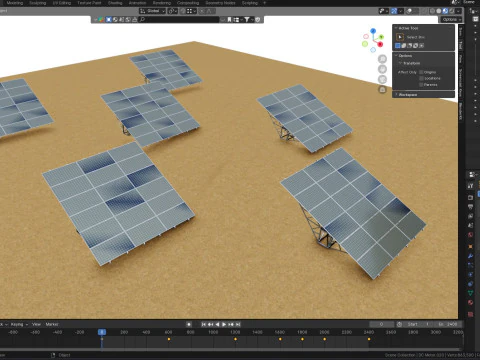Select material preview viewport shading

point(445,11)
